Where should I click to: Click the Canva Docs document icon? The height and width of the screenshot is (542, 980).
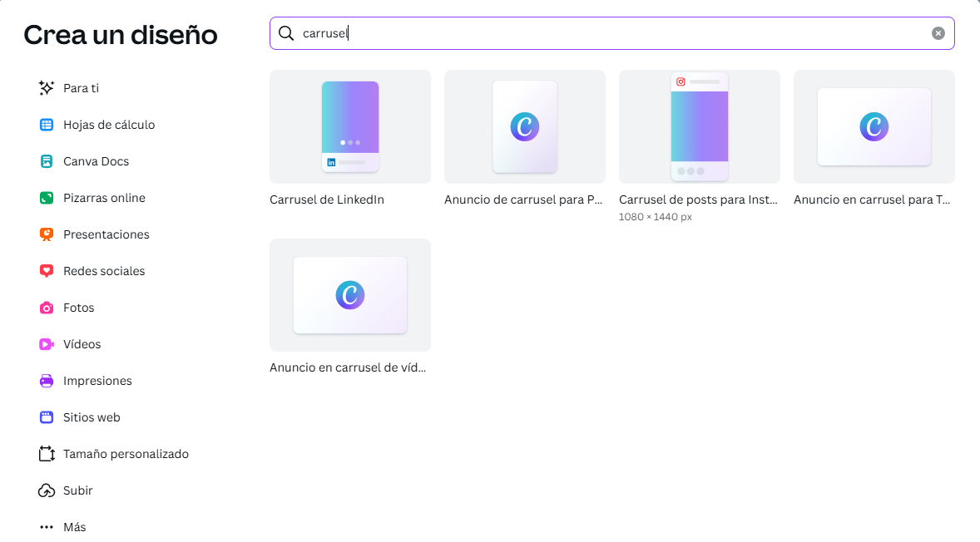coord(47,160)
